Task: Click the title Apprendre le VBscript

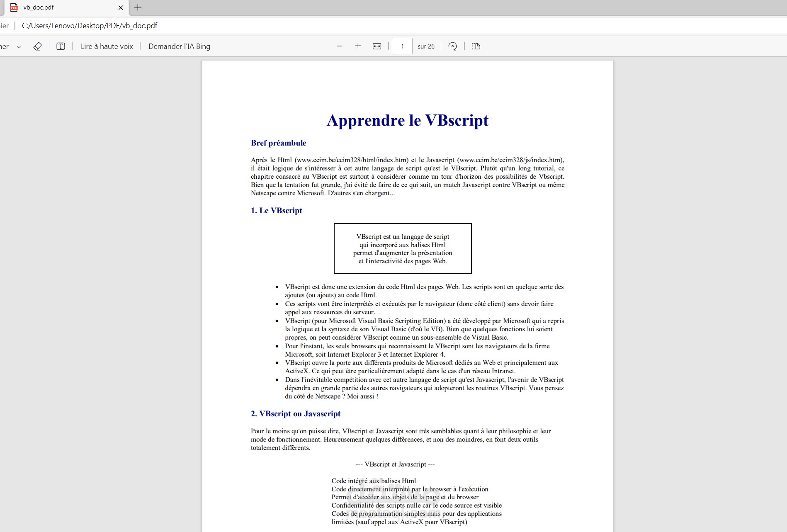Action: coord(408,121)
